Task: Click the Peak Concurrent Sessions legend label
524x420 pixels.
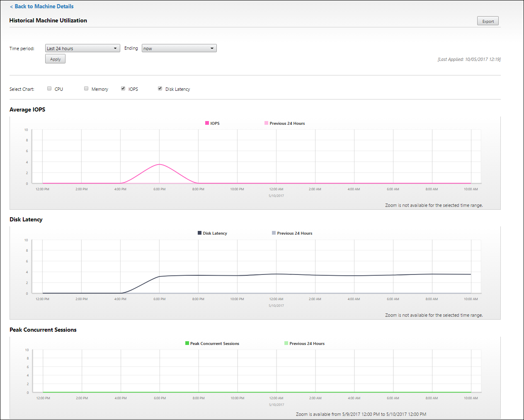Action: [214, 343]
